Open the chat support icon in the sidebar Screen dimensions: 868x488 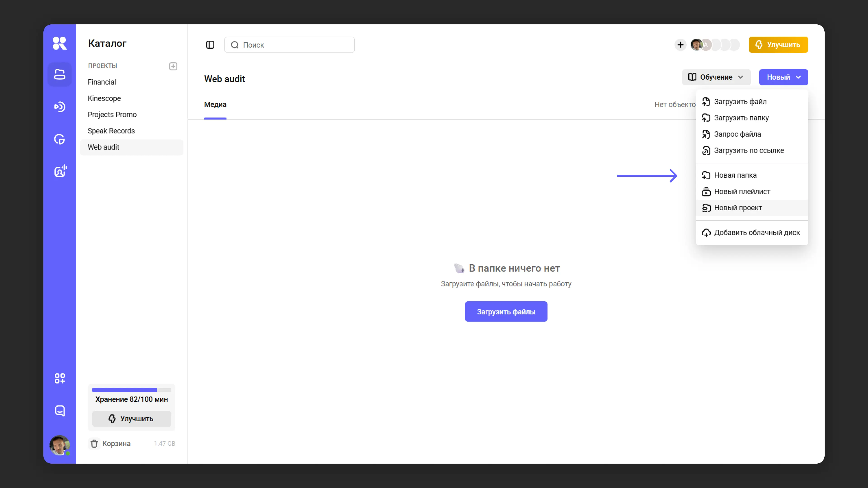tap(60, 411)
